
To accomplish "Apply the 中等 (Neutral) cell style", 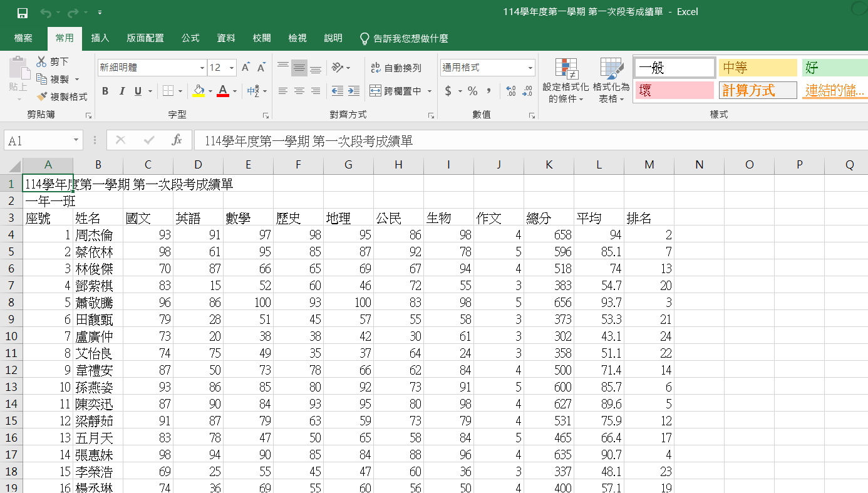I will pyautogui.click(x=758, y=68).
